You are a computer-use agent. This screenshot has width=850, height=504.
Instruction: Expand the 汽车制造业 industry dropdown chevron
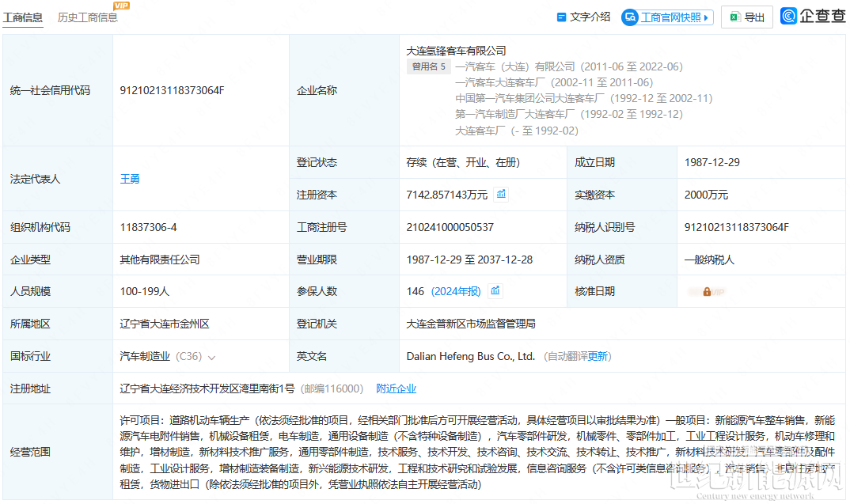(x=211, y=357)
